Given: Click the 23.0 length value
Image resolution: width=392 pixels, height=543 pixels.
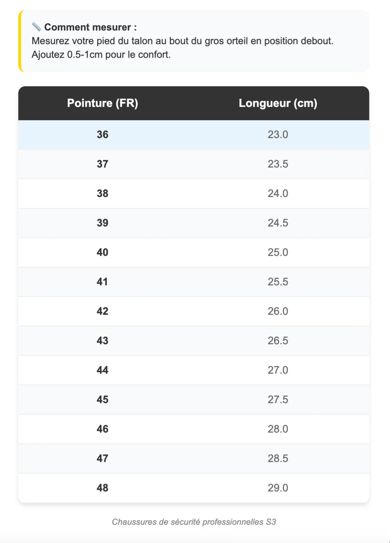Looking at the screenshot, I should [x=278, y=135].
